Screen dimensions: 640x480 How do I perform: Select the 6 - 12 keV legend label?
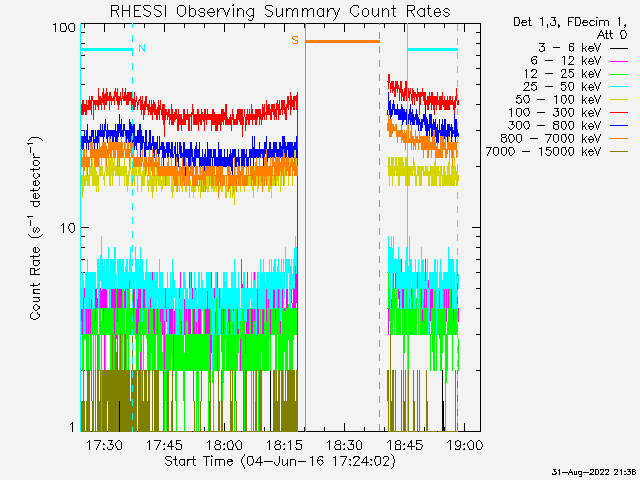566,61
